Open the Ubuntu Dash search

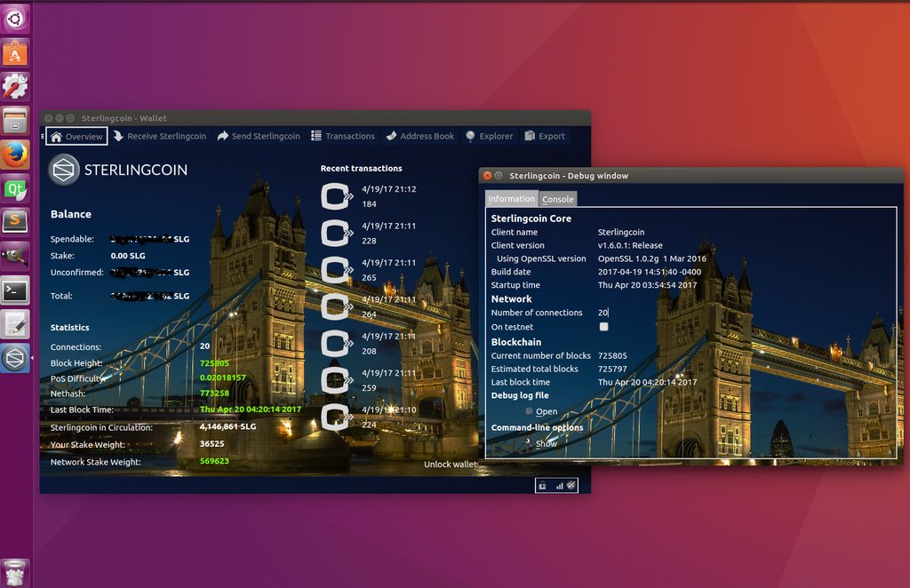[15, 18]
